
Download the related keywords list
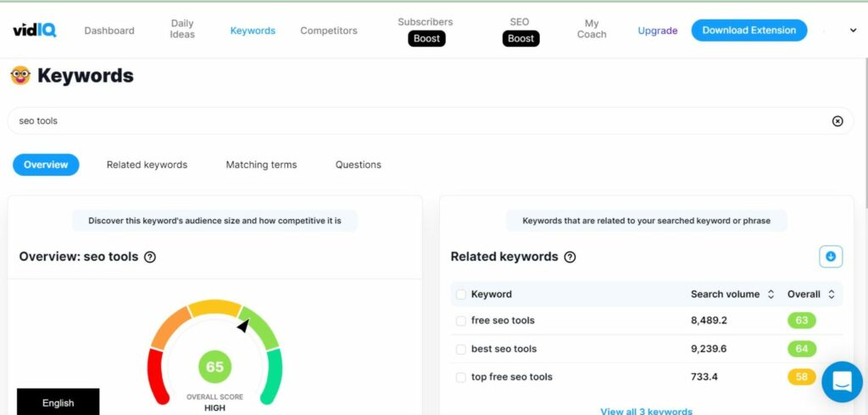coord(831,256)
